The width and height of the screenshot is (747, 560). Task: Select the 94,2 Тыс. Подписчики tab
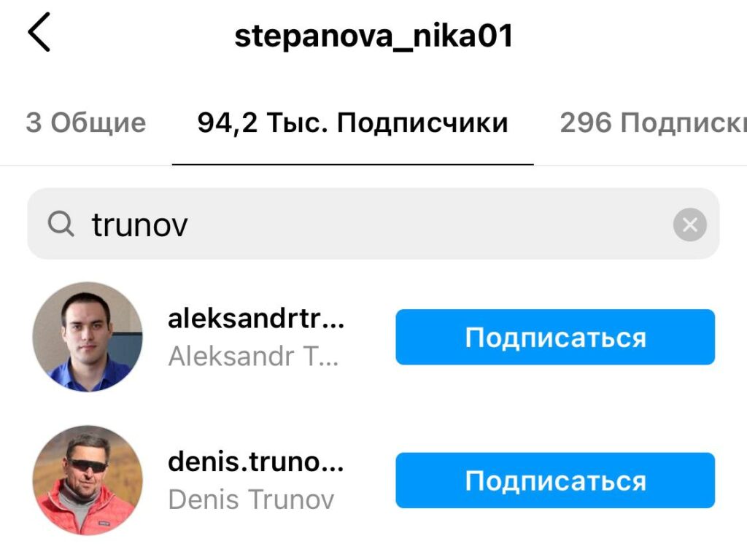pyautogui.click(x=352, y=122)
